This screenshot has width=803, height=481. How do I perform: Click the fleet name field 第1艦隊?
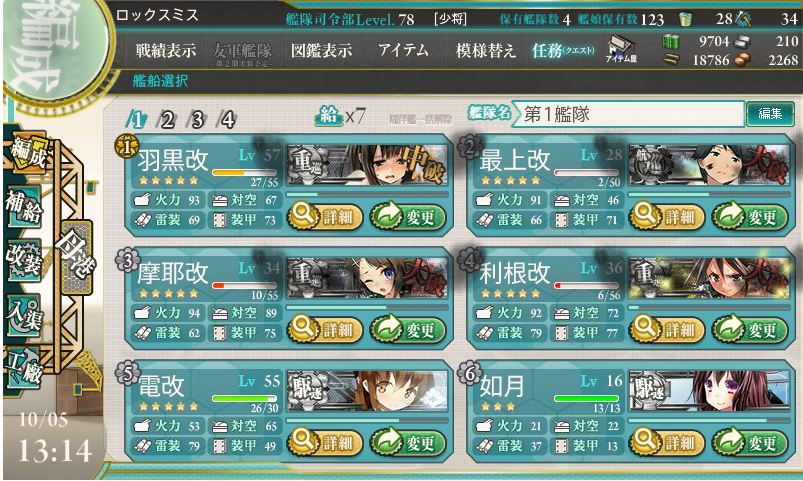coord(630,114)
